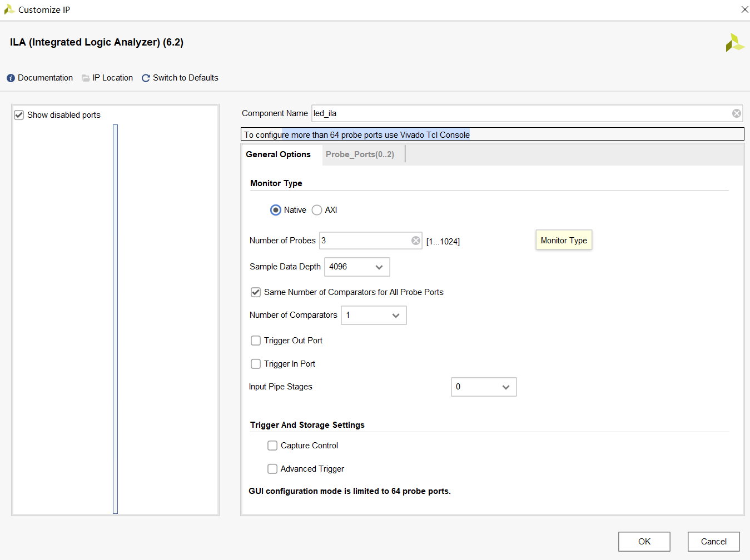Screen dimensions: 750x560
Task: Enable the Advanced Trigger checkbox
Action: coord(272,469)
